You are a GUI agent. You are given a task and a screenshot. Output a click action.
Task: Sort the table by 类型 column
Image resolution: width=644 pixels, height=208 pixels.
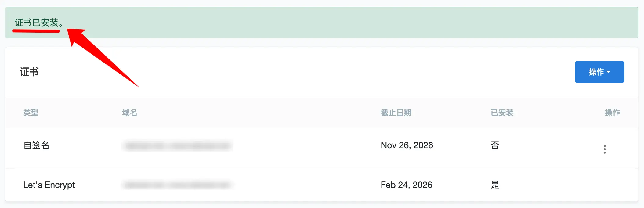[31, 113]
